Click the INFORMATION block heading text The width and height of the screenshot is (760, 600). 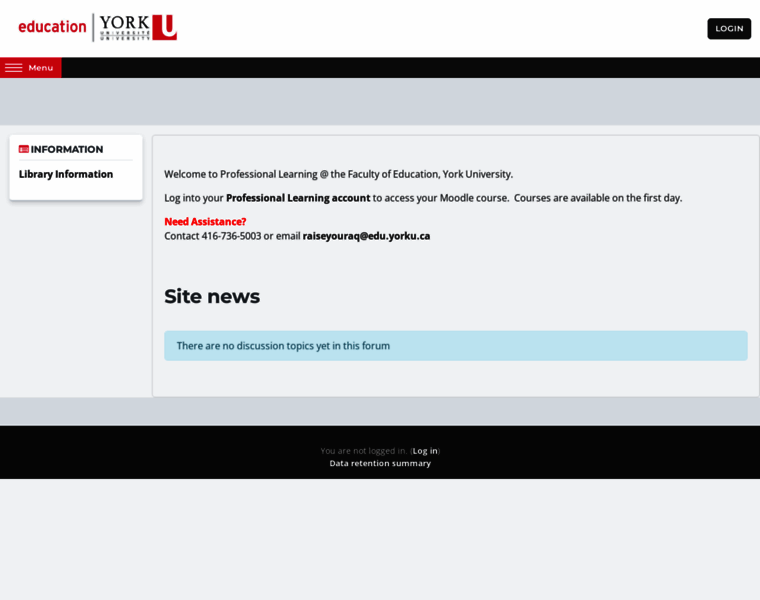67,149
